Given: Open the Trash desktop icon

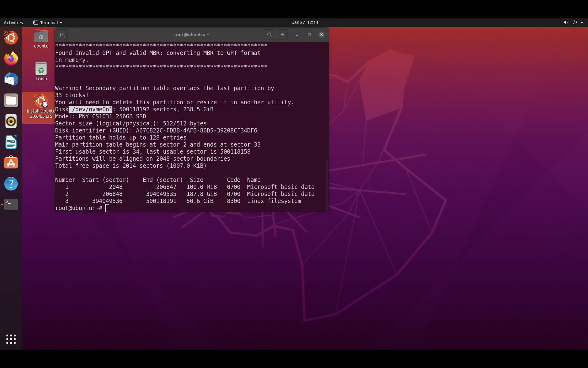Looking at the screenshot, I should click(41, 71).
